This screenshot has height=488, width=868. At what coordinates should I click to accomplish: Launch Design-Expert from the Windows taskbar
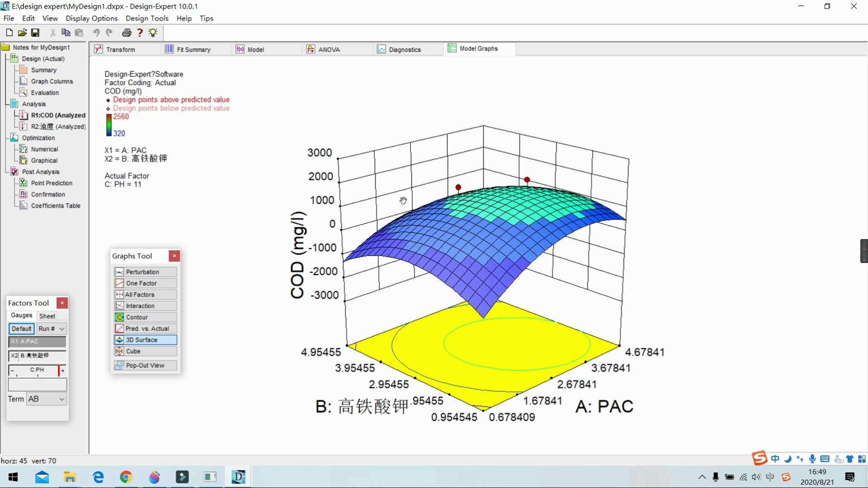tap(238, 477)
